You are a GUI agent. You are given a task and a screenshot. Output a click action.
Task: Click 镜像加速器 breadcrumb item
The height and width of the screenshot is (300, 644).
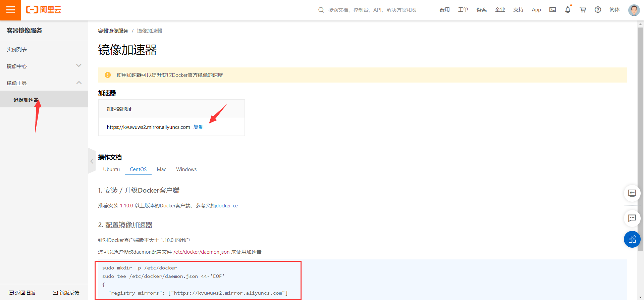coord(149,31)
